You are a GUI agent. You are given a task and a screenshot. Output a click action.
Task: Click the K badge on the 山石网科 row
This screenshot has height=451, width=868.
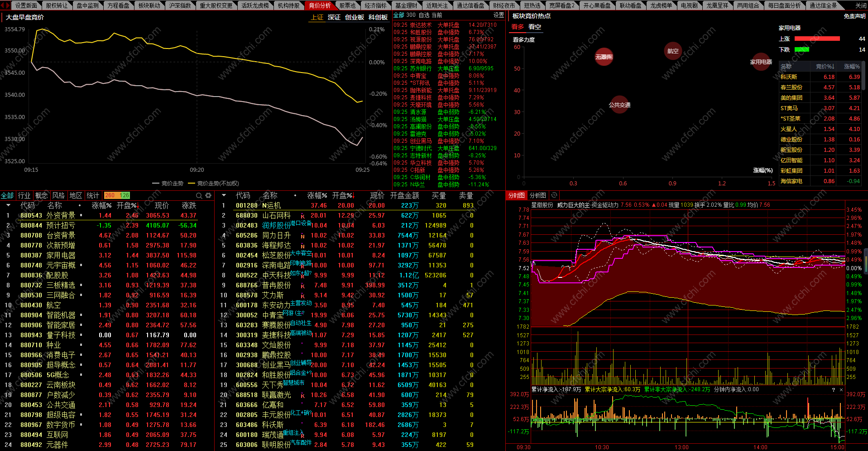pos(303,216)
